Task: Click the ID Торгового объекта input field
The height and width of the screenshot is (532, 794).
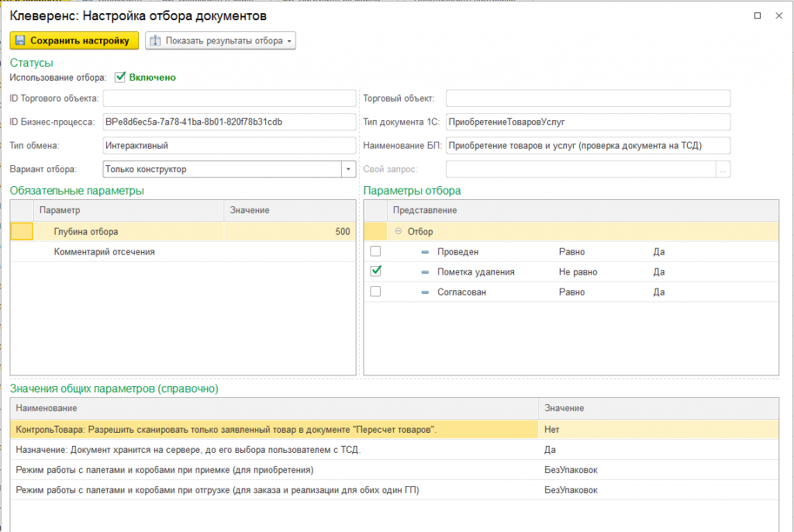Action: coord(230,98)
